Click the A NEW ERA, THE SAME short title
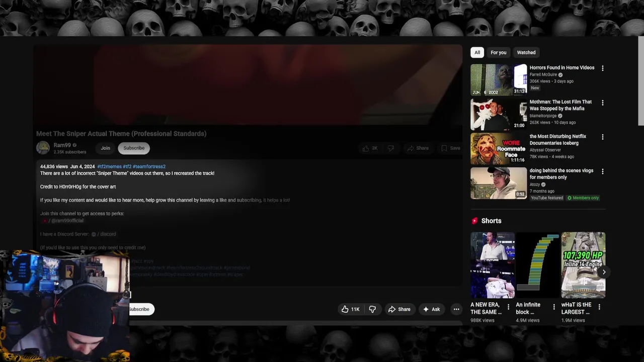The image size is (644, 362). [486, 308]
